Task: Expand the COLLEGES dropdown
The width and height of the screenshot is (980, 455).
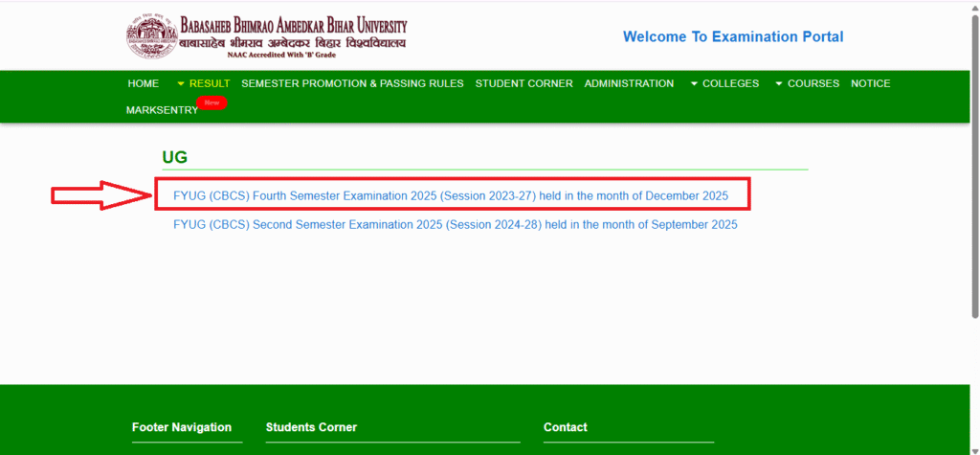Action: (724, 84)
